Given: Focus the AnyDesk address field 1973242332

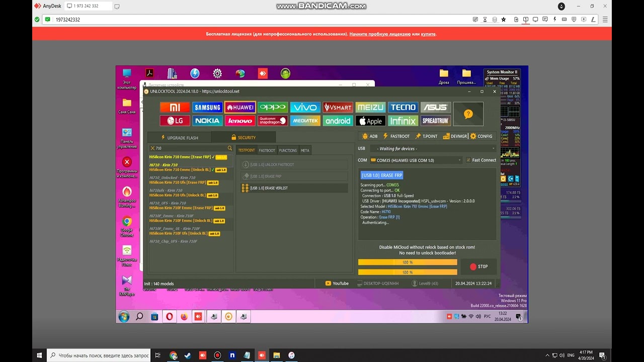Looking at the screenshot, I should coord(262,20).
